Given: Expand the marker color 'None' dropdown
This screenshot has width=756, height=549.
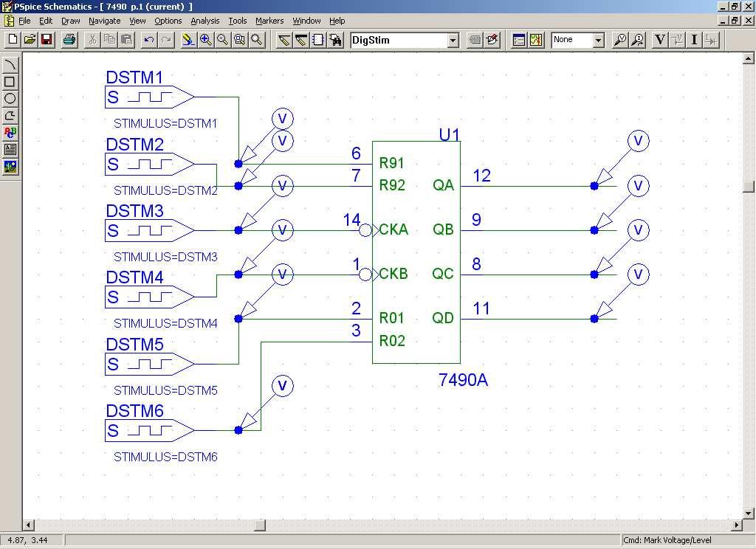Looking at the screenshot, I should point(598,40).
